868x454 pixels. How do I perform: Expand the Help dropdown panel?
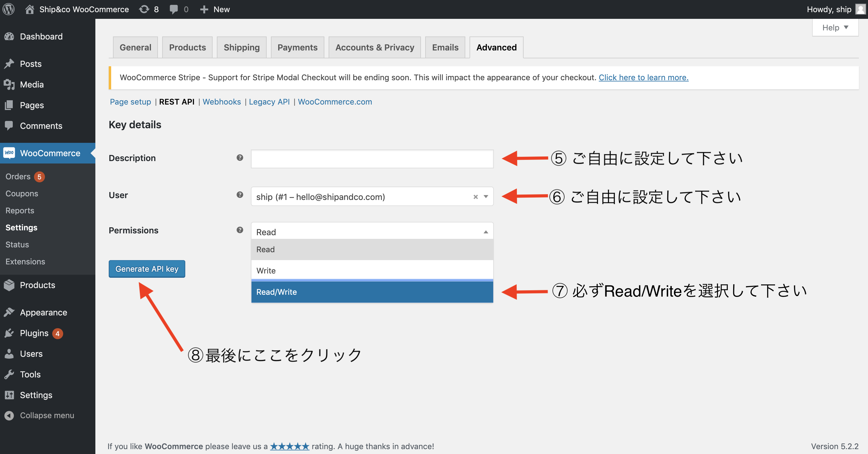pyautogui.click(x=835, y=28)
